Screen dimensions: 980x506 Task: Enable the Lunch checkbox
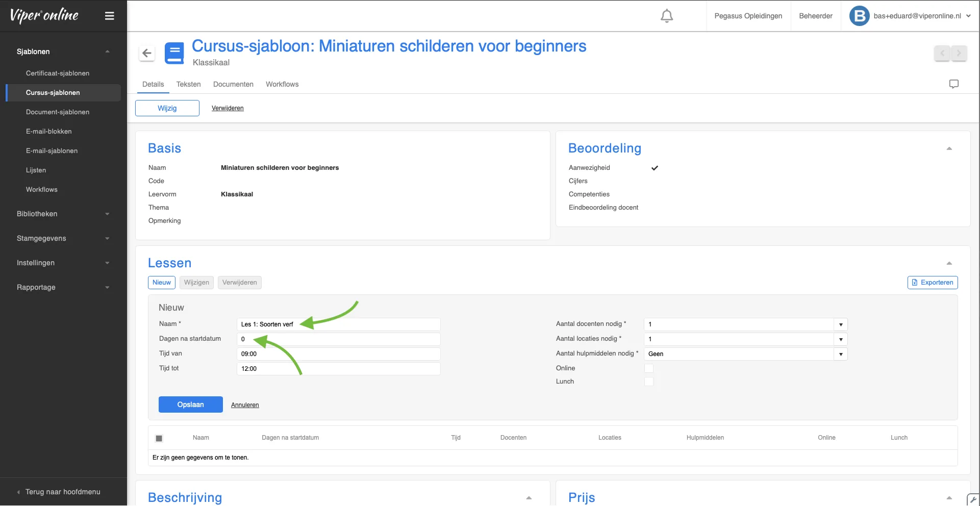[648, 382]
